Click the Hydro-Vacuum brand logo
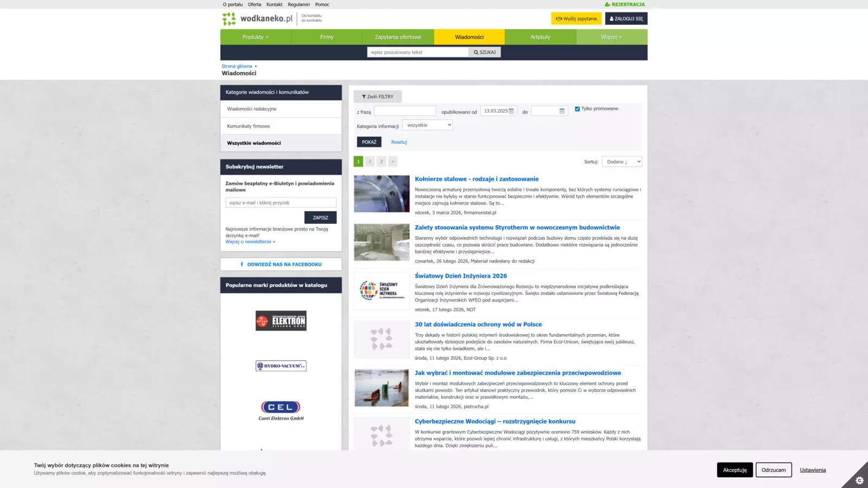The image size is (868, 488). [281, 366]
